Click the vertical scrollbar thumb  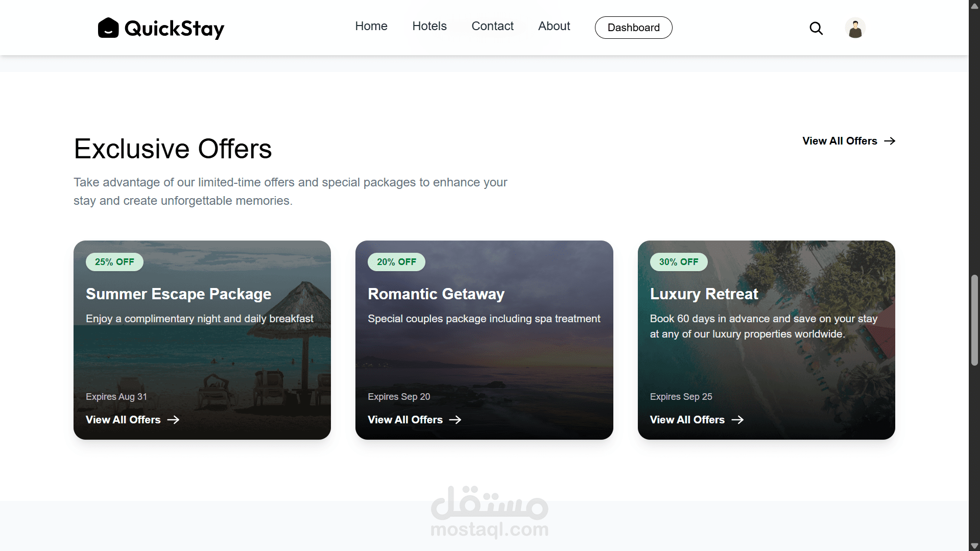pos(974,320)
